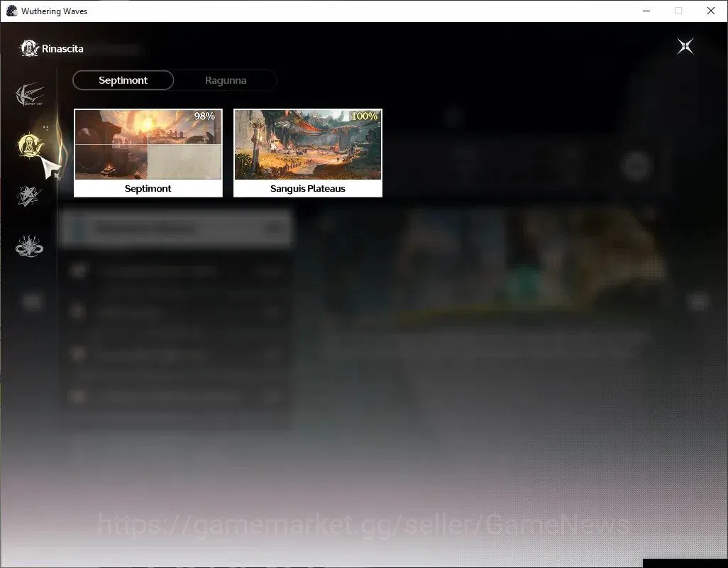The height and width of the screenshot is (568, 728).
Task: Maximize the Wuthering Waves window
Action: pos(678,11)
